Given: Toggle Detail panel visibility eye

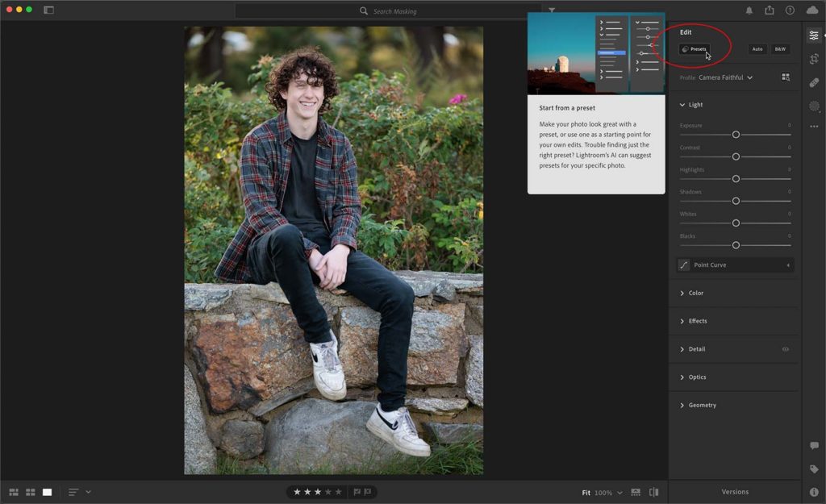Looking at the screenshot, I should pyautogui.click(x=786, y=349).
